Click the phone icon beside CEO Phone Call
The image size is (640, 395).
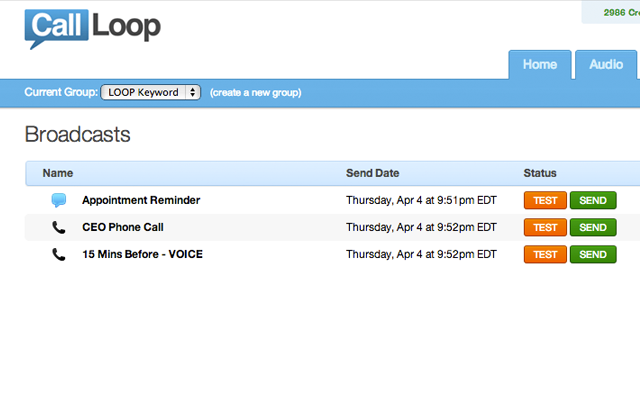[59, 227]
